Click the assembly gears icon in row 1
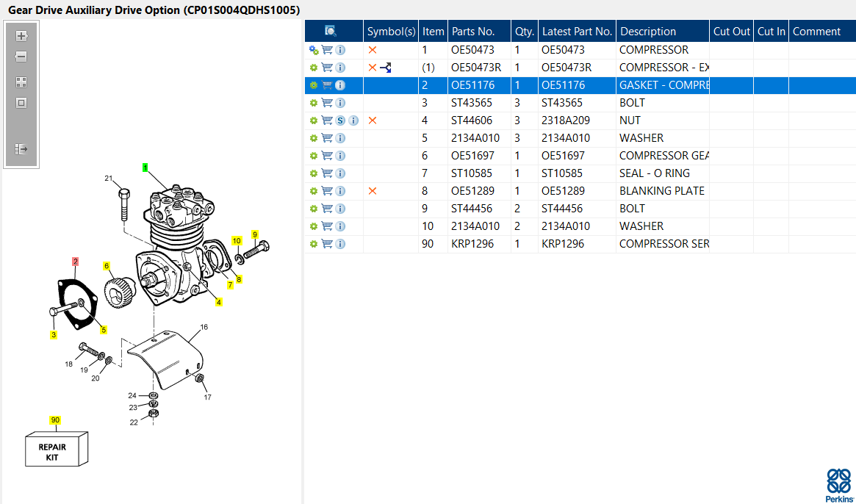The height and width of the screenshot is (504, 856). [x=314, y=50]
